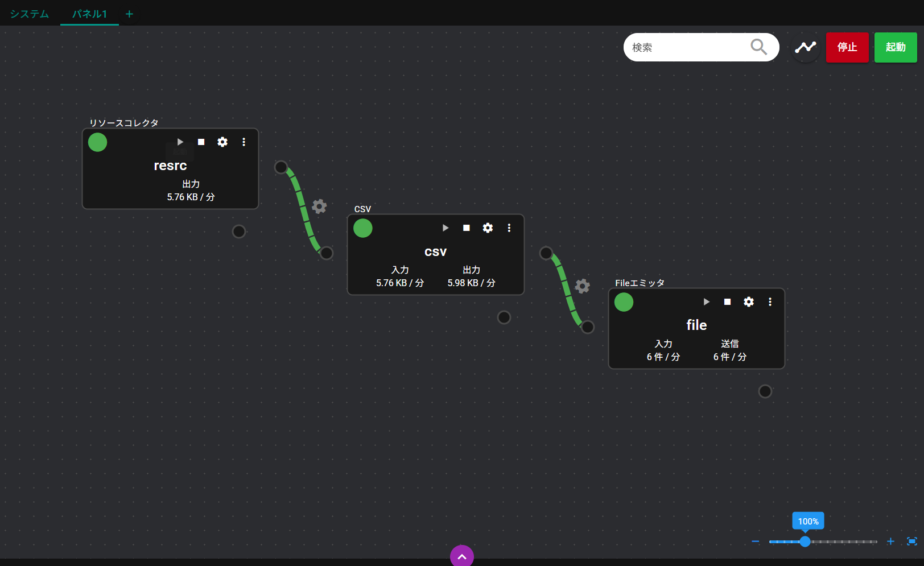Viewport: 924px width, 566px height.
Task: Open the file node's kebab menu
Action: [770, 302]
